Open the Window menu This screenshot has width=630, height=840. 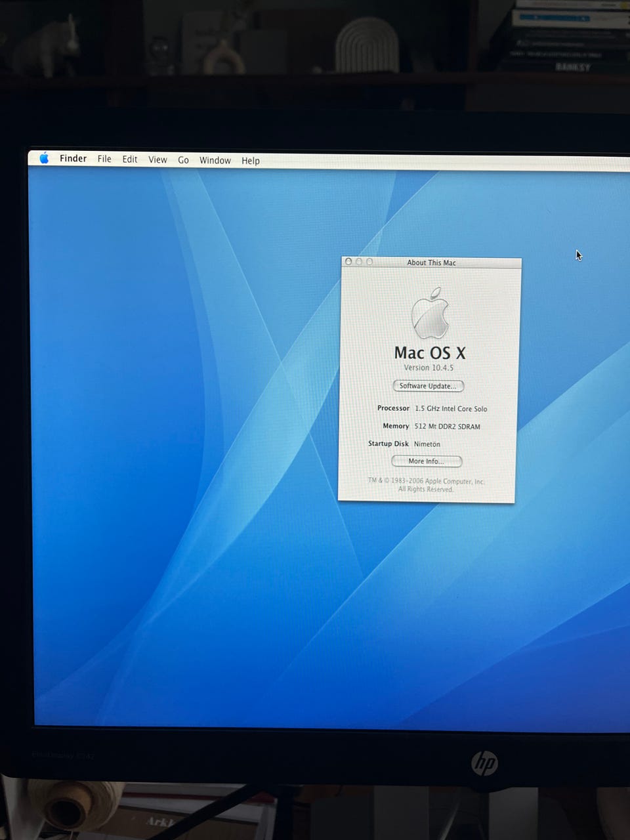click(215, 160)
